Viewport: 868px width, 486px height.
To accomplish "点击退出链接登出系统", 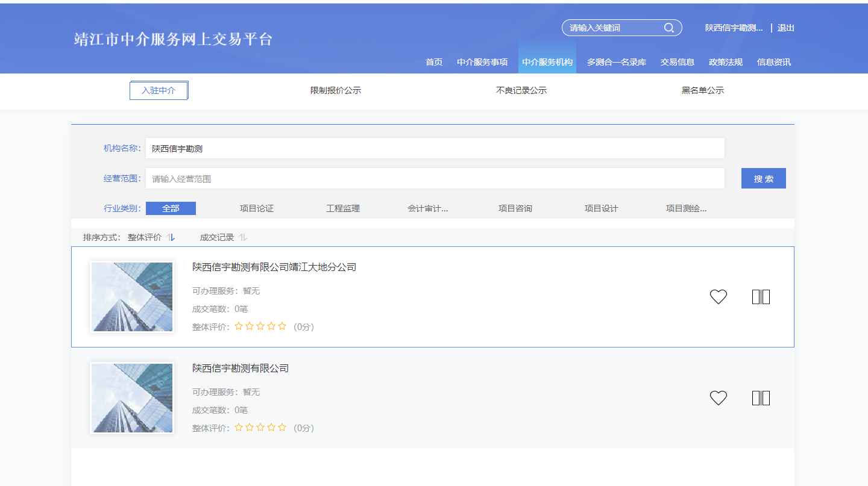I will [785, 27].
